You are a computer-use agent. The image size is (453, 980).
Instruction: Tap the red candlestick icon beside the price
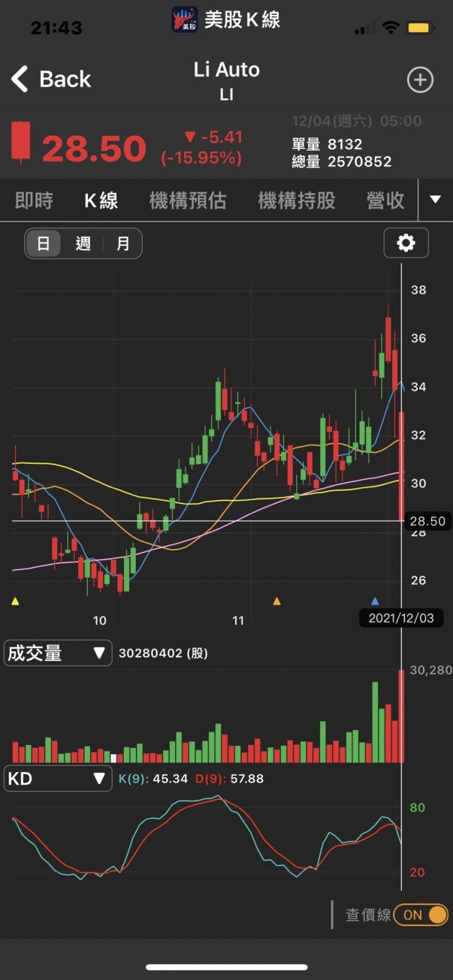21,141
